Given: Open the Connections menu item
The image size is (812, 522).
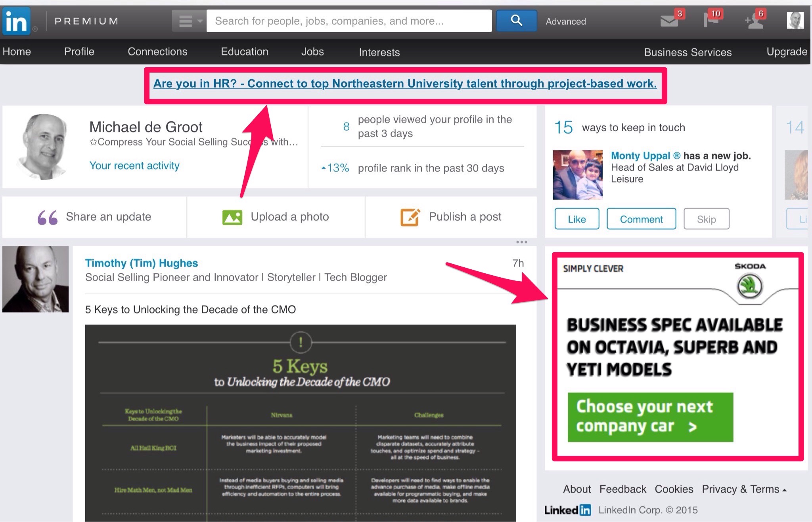Looking at the screenshot, I should [x=157, y=52].
